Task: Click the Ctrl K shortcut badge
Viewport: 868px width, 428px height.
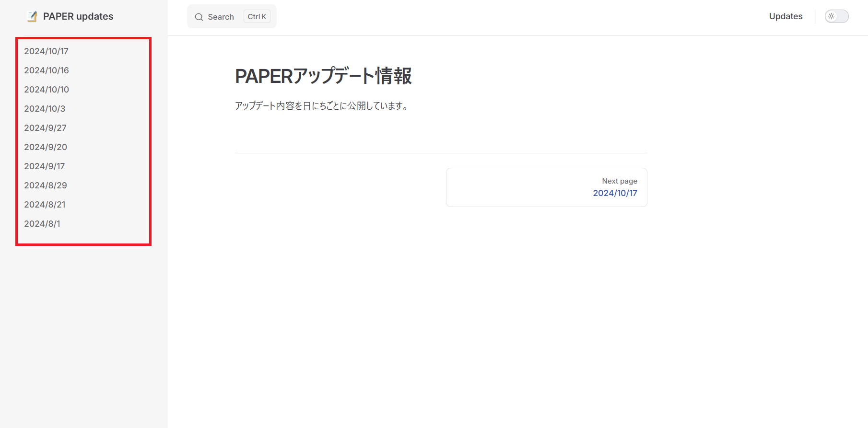Action: coord(257,17)
